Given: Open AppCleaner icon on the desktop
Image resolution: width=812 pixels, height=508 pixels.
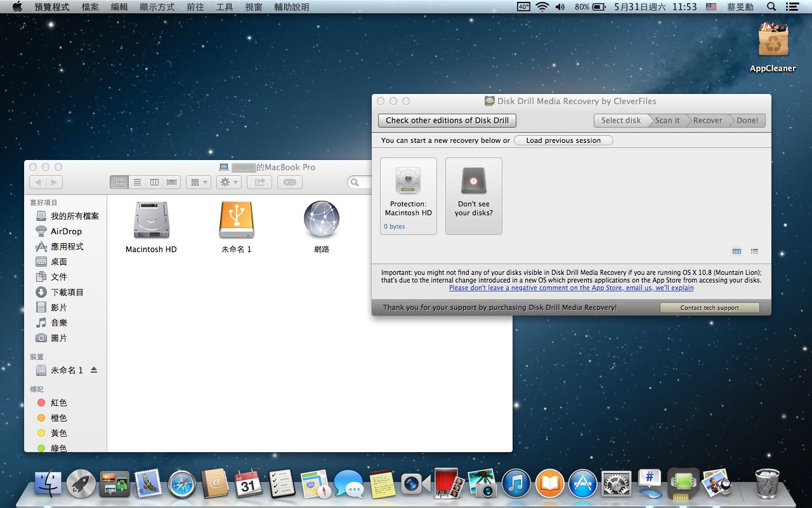Looking at the screenshot, I should coord(773,48).
